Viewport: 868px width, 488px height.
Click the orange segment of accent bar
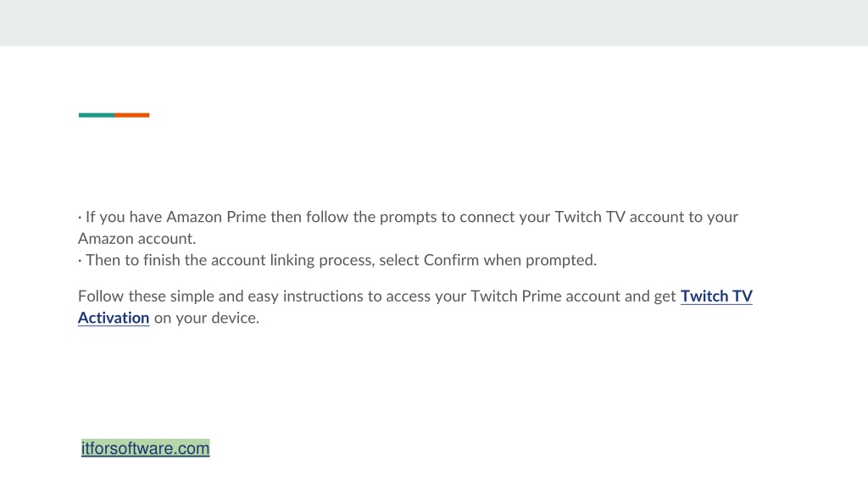click(131, 115)
